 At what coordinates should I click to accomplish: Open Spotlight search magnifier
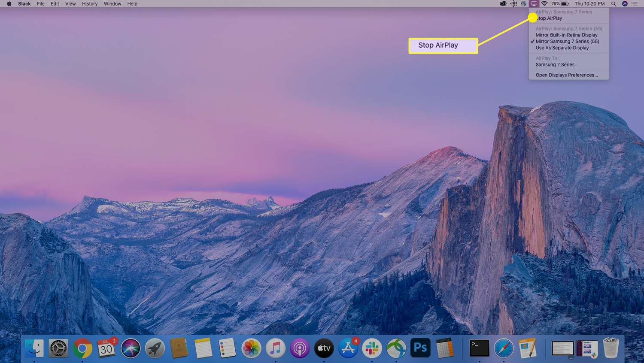[614, 4]
